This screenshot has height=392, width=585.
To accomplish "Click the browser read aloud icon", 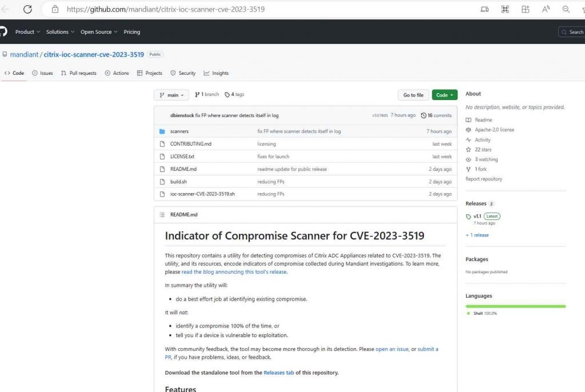I will pyautogui.click(x=546, y=9).
